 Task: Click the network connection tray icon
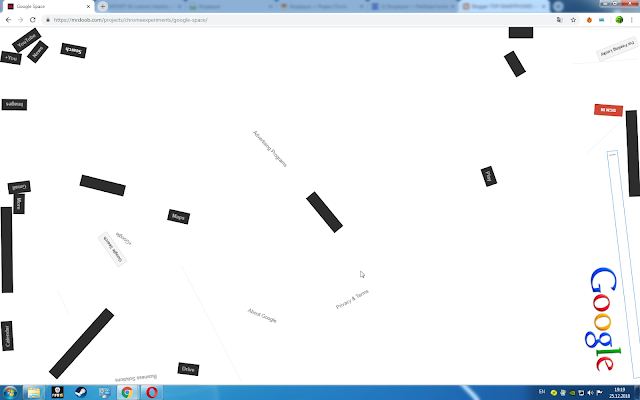[581, 393]
